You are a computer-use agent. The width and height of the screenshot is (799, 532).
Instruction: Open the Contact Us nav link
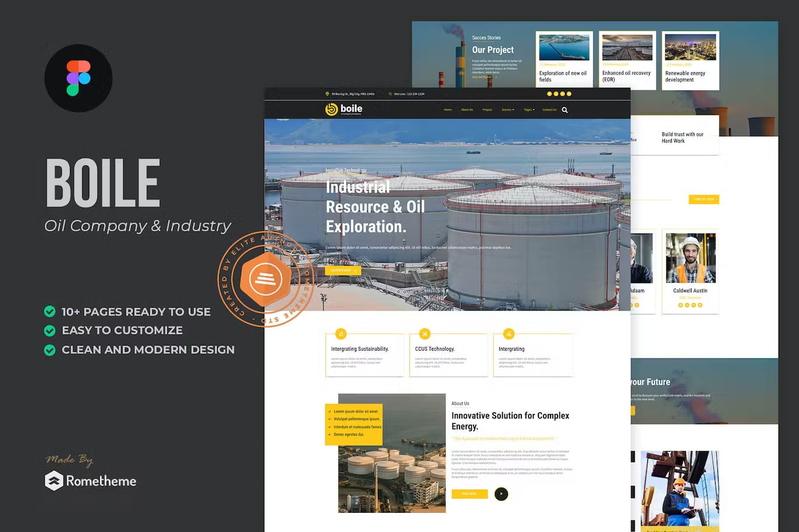[x=549, y=110]
